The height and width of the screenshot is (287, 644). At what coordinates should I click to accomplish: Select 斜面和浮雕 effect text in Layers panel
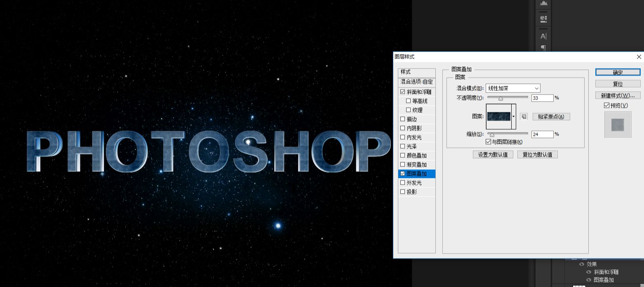[606, 272]
